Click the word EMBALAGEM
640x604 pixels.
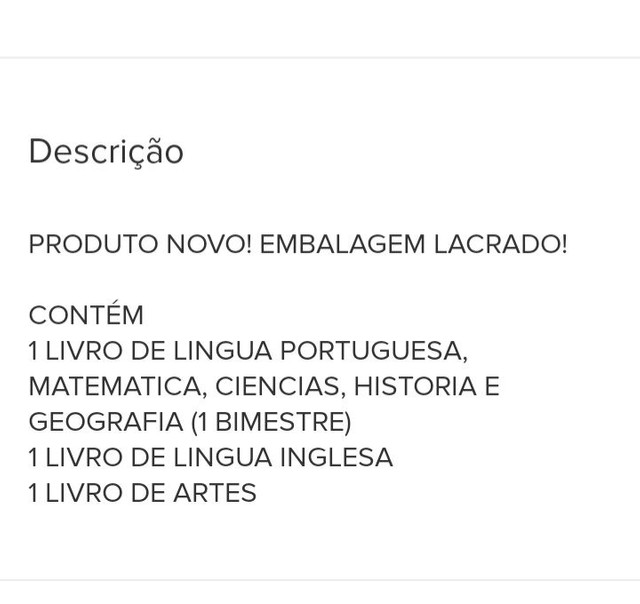[x=342, y=244]
